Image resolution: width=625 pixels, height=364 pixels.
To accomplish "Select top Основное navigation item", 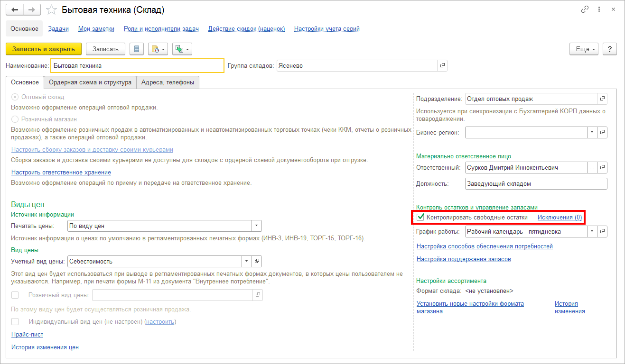I will [24, 28].
